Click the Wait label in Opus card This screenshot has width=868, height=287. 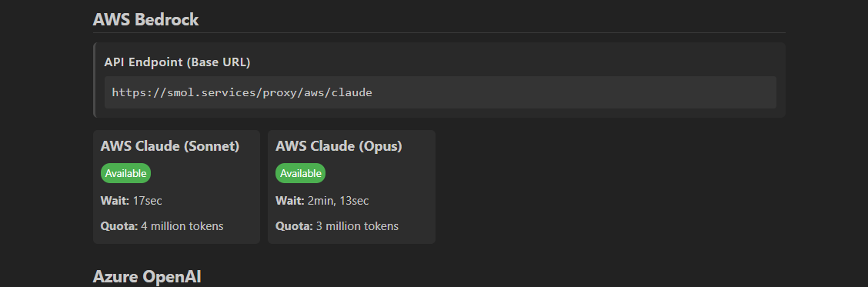point(290,201)
